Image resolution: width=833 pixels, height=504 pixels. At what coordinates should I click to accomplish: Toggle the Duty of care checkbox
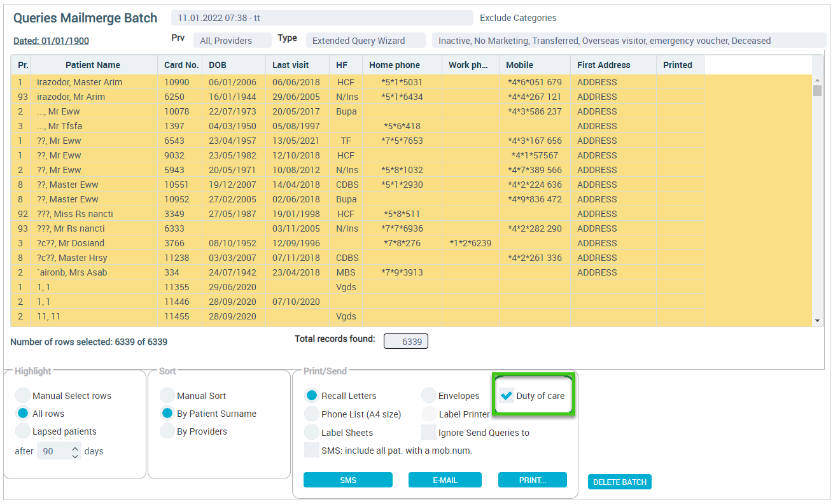(x=507, y=395)
